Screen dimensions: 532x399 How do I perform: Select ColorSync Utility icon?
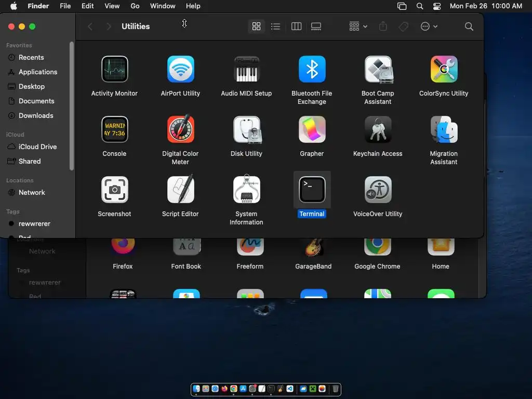point(444,69)
